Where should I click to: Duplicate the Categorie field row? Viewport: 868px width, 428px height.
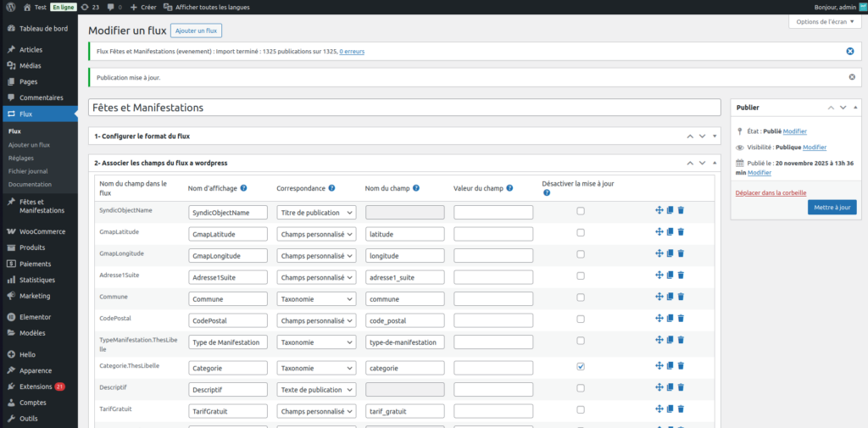click(670, 366)
